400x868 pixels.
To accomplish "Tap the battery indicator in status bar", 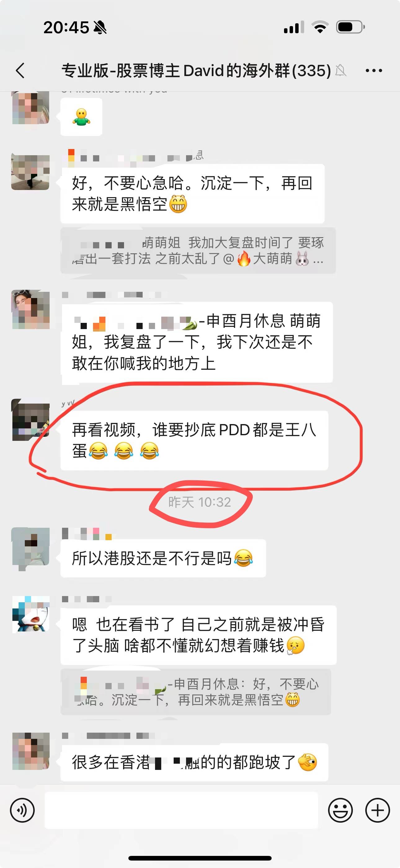I will pyautogui.click(x=350, y=27).
